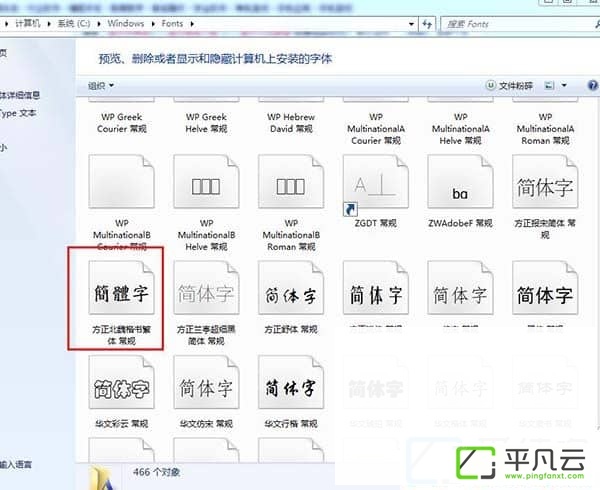
Task: Open the address bar history dropdown
Action: click(411, 24)
